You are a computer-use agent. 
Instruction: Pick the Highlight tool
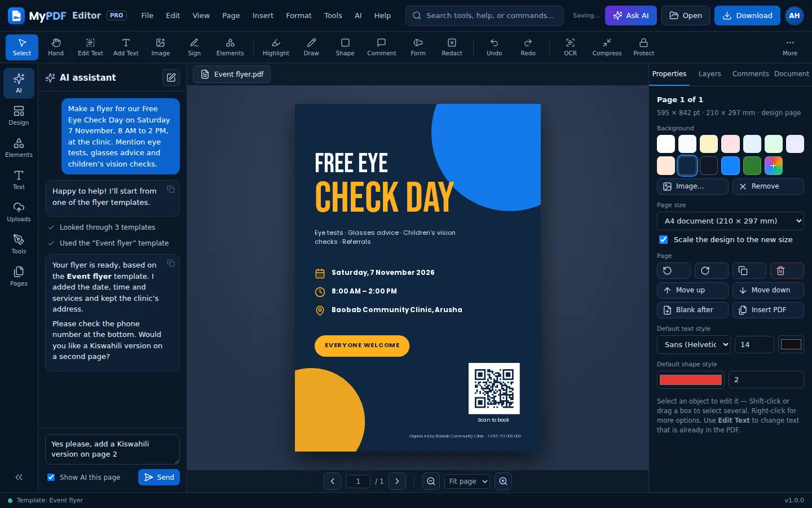pyautogui.click(x=276, y=47)
